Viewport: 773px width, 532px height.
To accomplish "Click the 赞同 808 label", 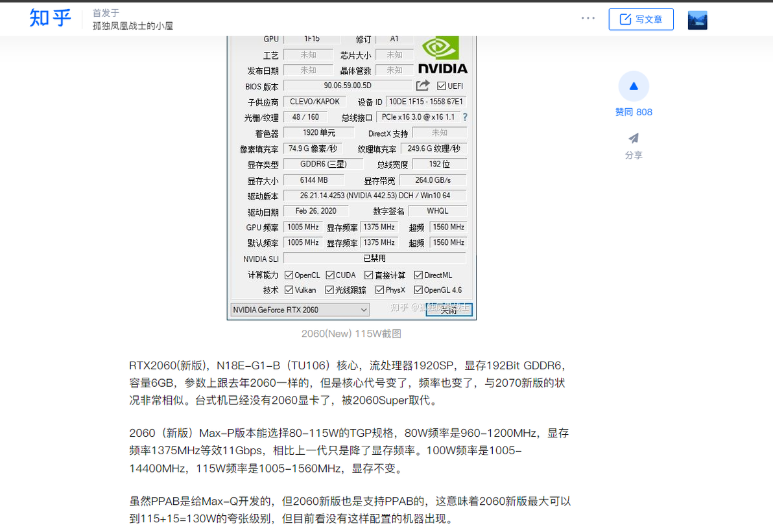I will pos(634,112).
